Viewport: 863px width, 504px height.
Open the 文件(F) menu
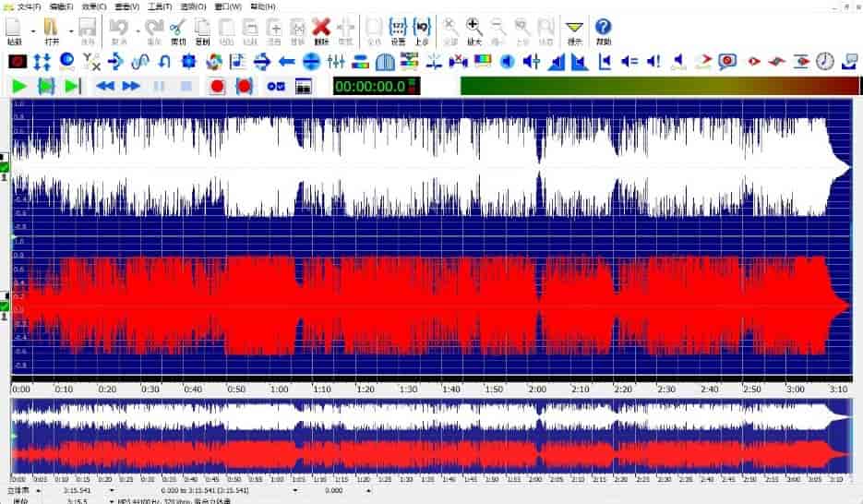coord(30,7)
